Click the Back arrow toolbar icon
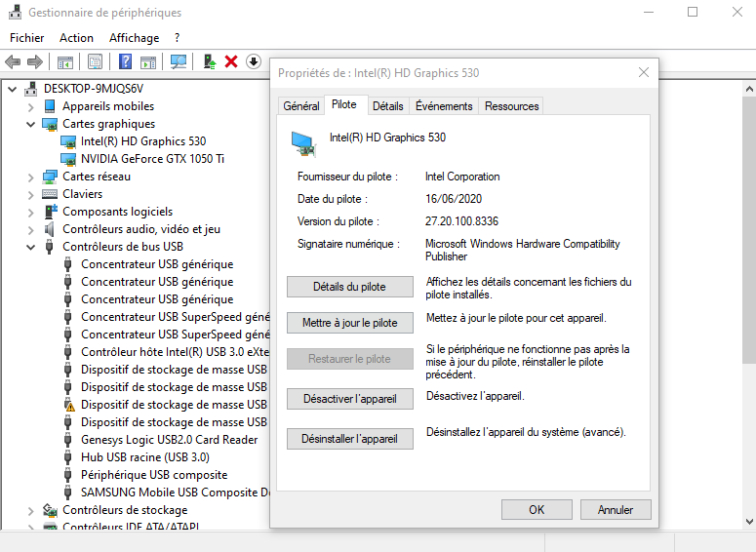The image size is (756, 552). point(13,61)
